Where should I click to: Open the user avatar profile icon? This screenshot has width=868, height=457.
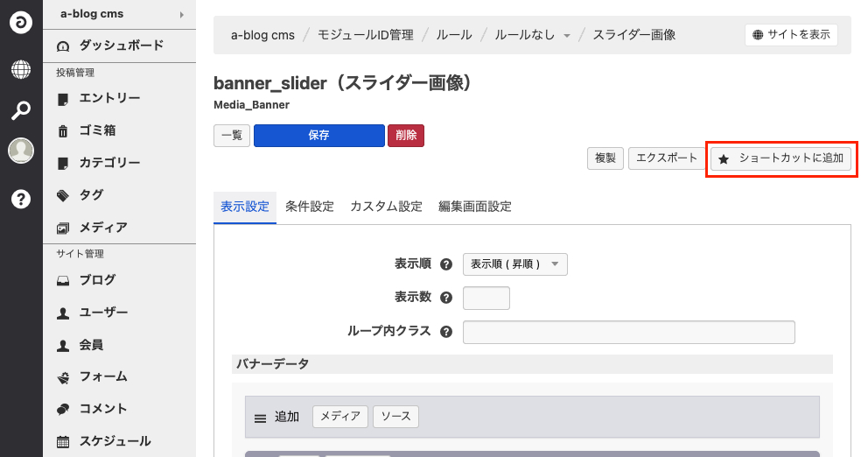(21, 151)
